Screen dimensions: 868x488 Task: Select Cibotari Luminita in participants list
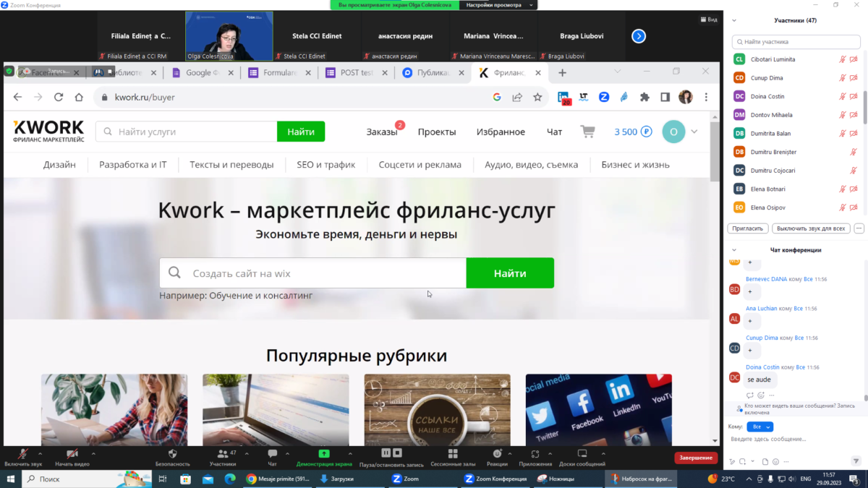pyautogui.click(x=795, y=59)
